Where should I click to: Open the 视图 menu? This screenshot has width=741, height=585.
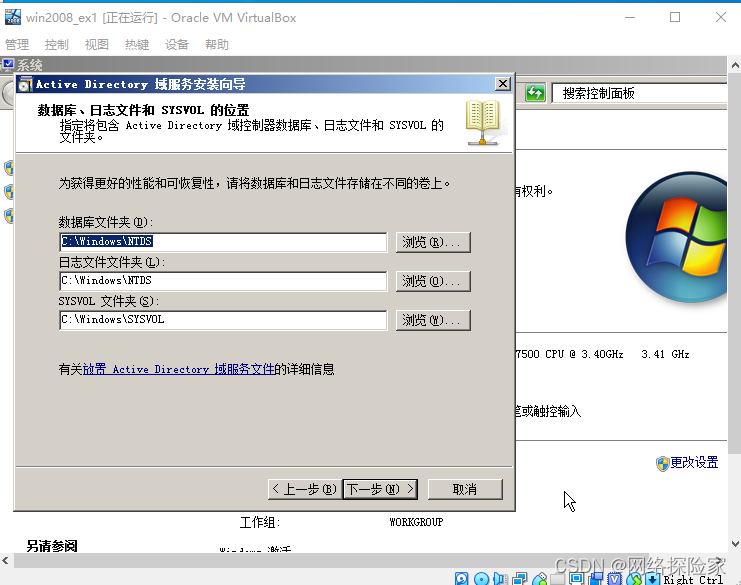pos(97,44)
